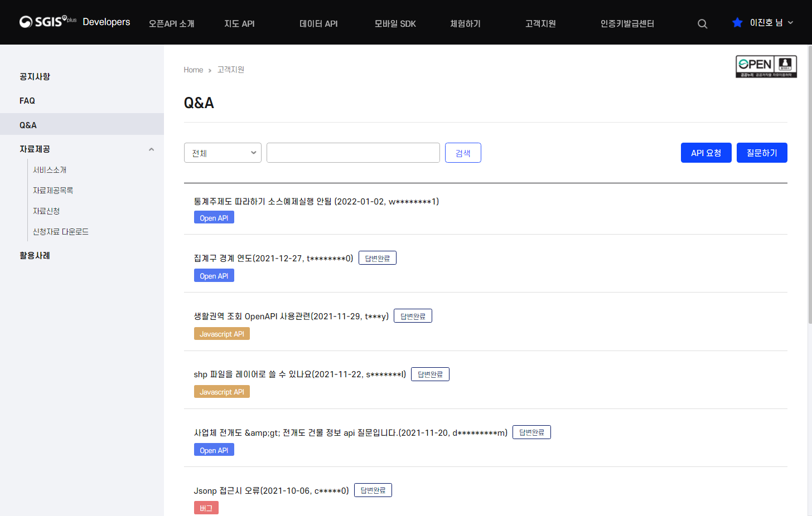This screenshot has width=812, height=516.
Task: Collapse the 자료제공 sidebar section
Action: pos(151,149)
